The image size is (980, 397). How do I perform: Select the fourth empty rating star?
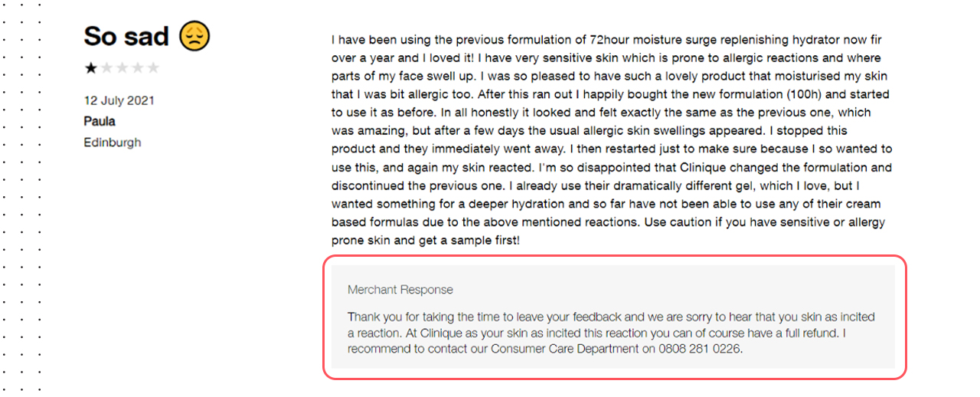137,68
